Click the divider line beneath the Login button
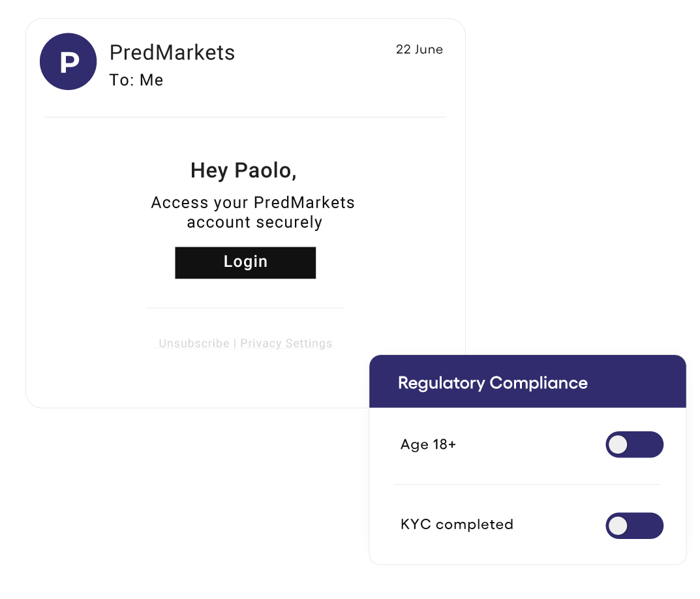The height and width of the screenshot is (599, 700). [245, 307]
